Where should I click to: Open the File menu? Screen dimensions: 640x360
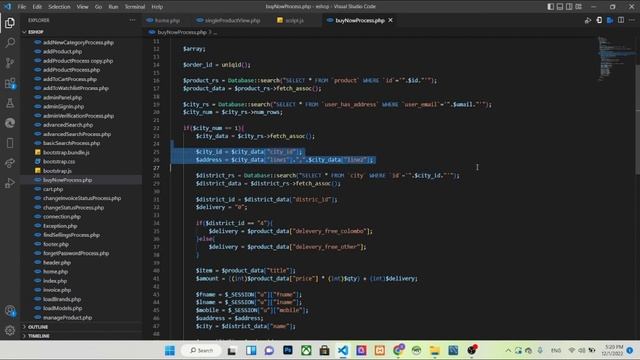pos(22,7)
